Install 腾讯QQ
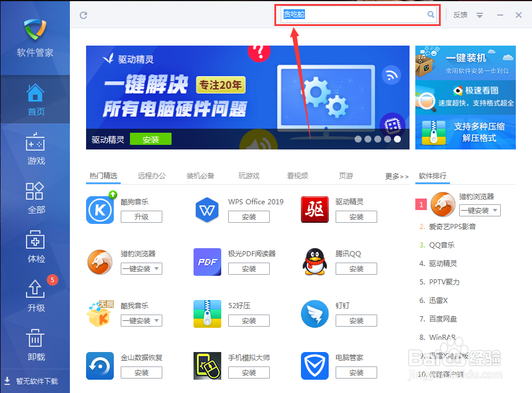This screenshot has width=532, height=393. (x=356, y=268)
